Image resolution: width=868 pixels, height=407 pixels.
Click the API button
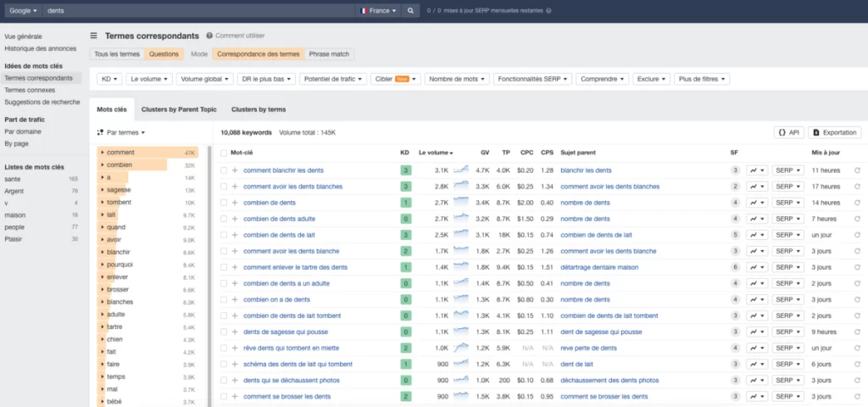(788, 132)
